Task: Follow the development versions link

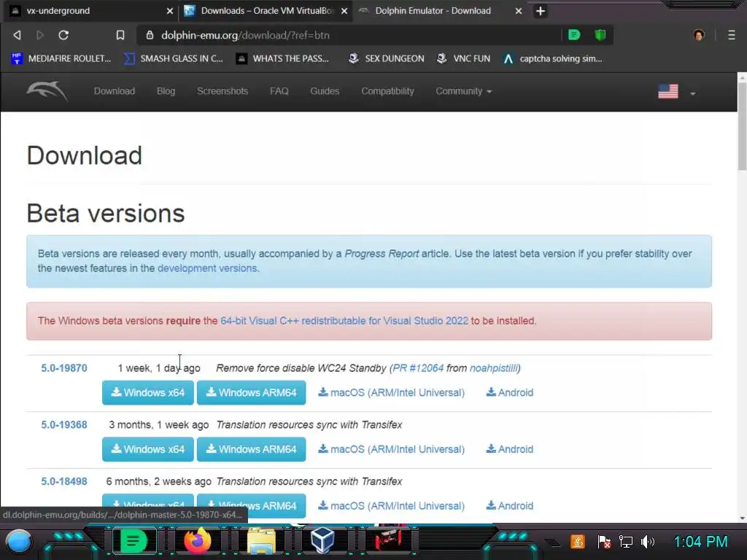Action: [207, 268]
